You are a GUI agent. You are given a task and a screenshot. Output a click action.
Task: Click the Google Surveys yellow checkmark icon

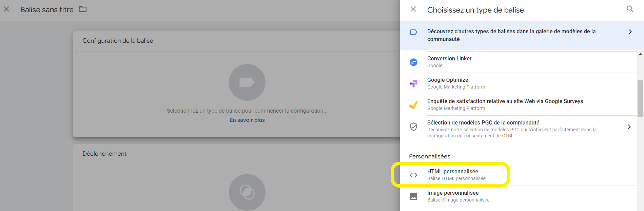(413, 105)
